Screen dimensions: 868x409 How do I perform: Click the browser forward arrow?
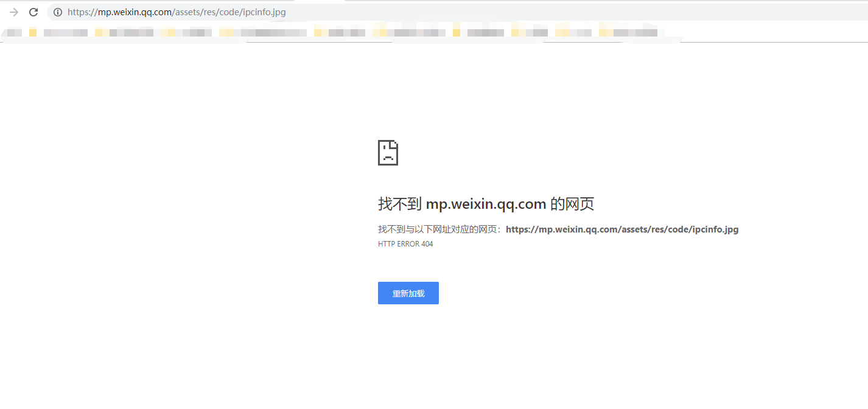(14, 12)
